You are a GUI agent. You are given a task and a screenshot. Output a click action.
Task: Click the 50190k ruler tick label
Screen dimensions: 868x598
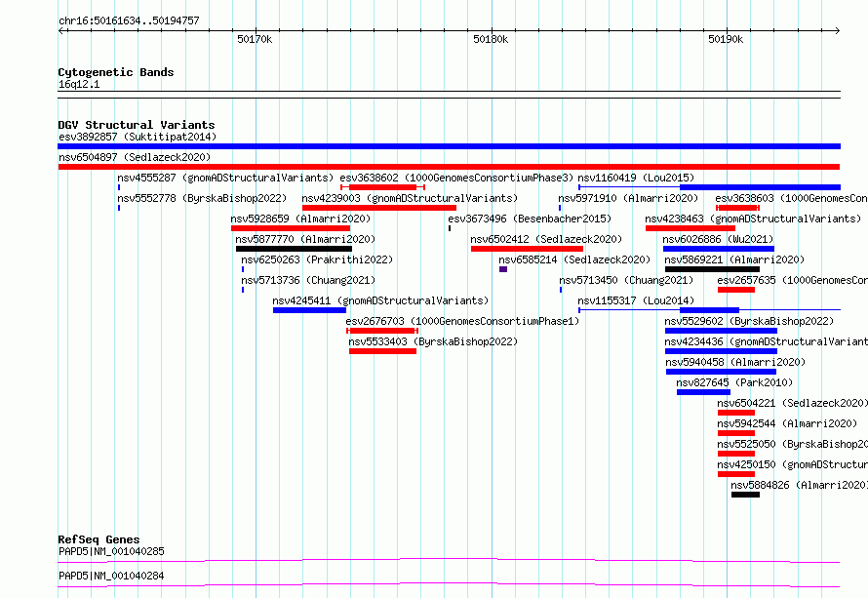point(726,39)
